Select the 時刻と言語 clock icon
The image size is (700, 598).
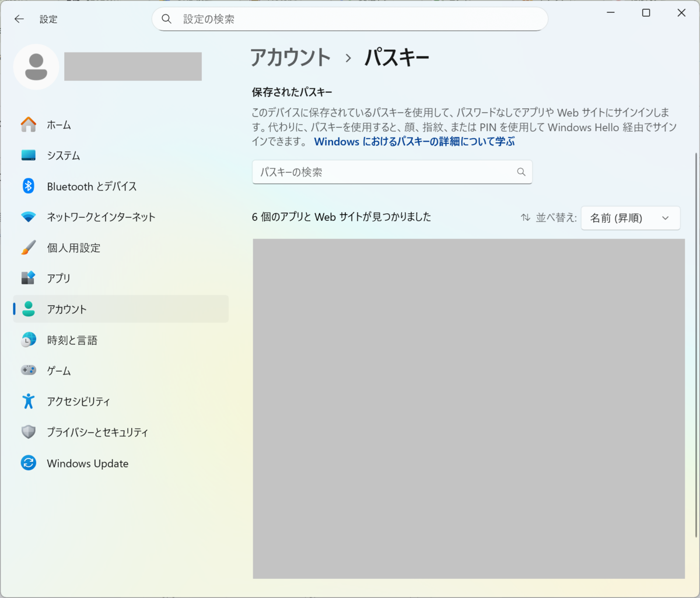(28, 340)
